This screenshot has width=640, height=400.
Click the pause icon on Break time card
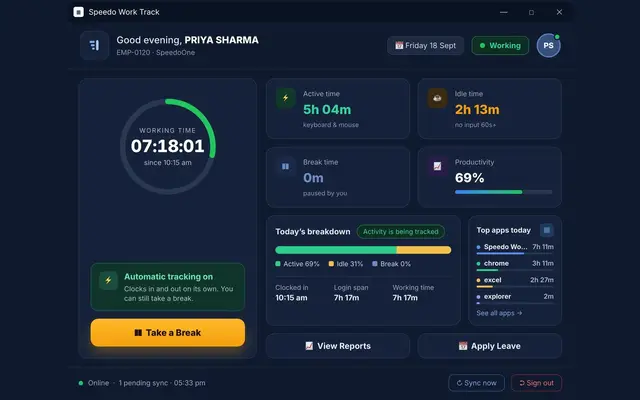286,166
